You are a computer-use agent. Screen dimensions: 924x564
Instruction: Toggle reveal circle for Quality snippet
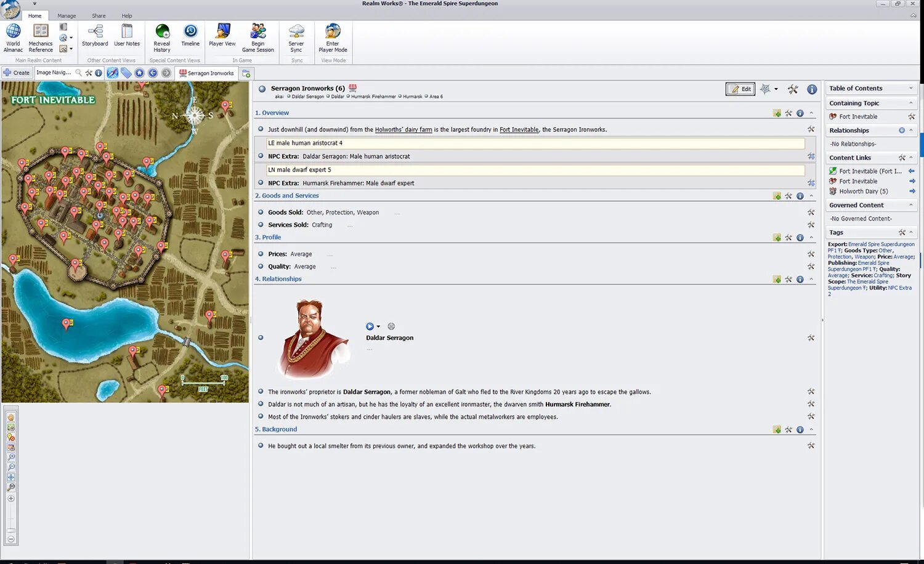click(x=261, y=267)
